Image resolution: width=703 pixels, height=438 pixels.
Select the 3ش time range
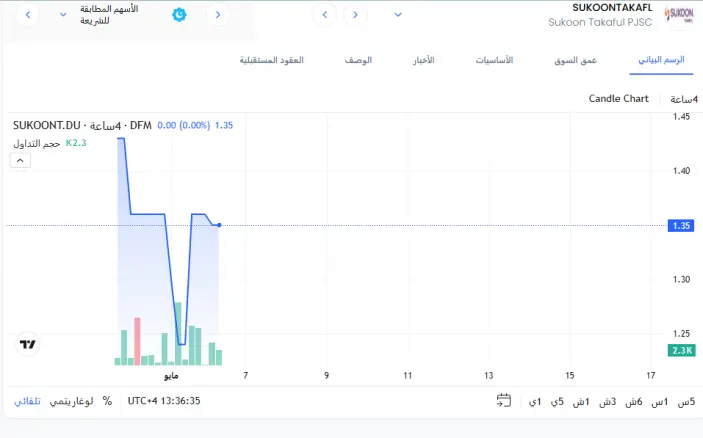coord(608,402)
